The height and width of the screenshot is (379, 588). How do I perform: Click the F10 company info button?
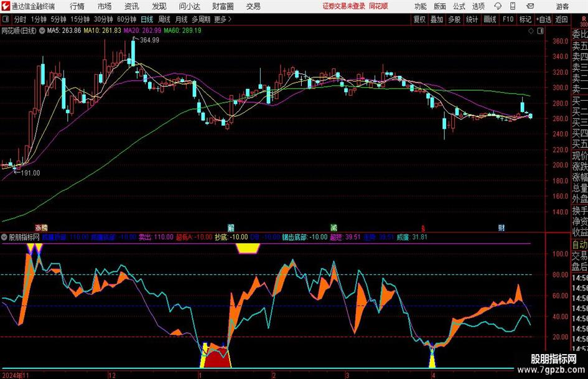[508, 19]
